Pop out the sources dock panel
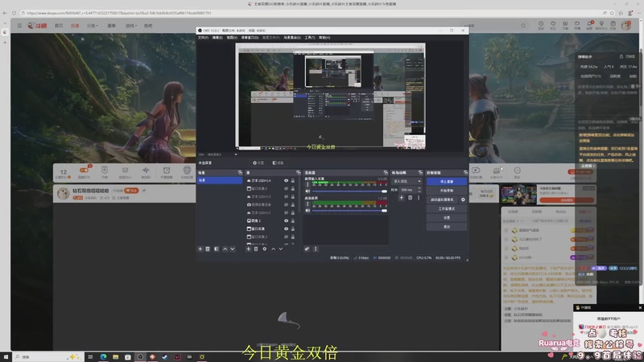This screenshot has width=644, height=362. click(x=298, y=173)
